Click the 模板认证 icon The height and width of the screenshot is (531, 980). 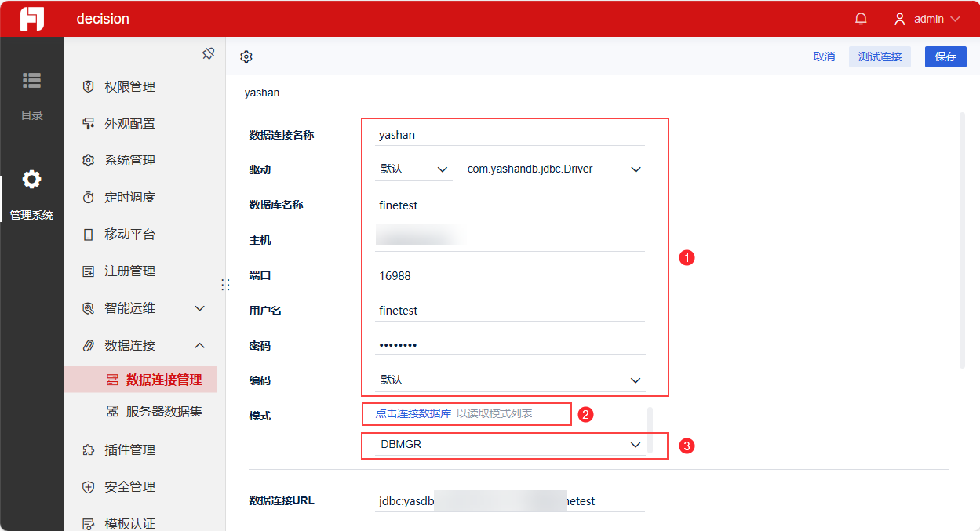(x=89, y=523)
